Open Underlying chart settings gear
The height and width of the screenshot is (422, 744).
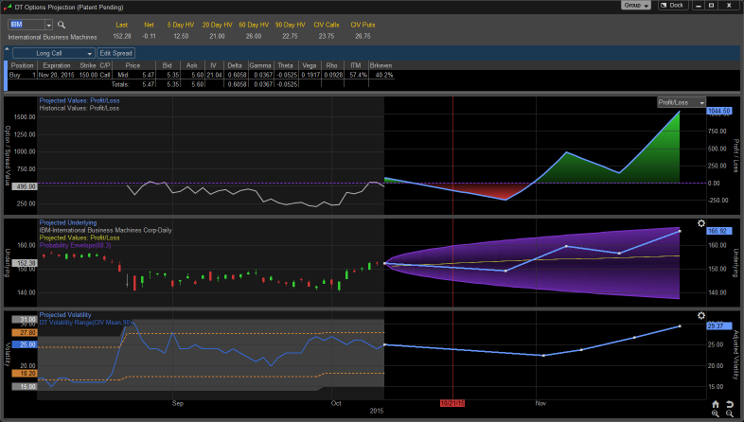pyautogui.click(x=701, y=223)
